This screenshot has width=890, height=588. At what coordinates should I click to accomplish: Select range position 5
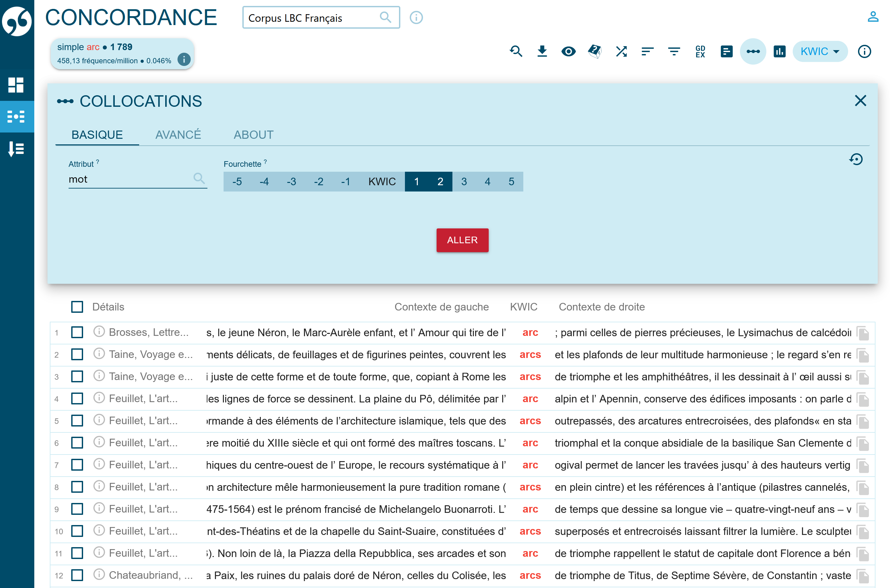511,182
